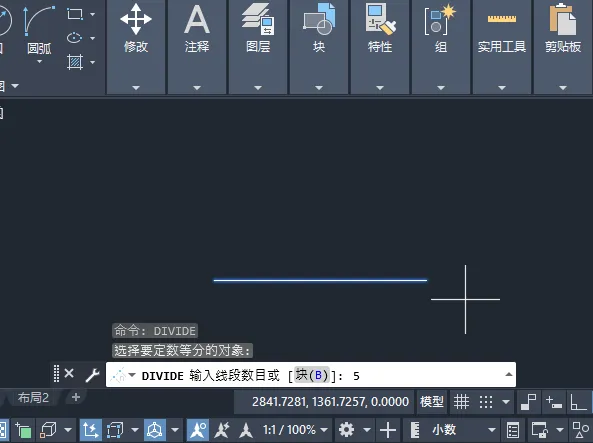Image resolution: width=593 pixels, height=443 pixels.
Task: Click the 模型 model space button
Action: [x=432, y=401]
